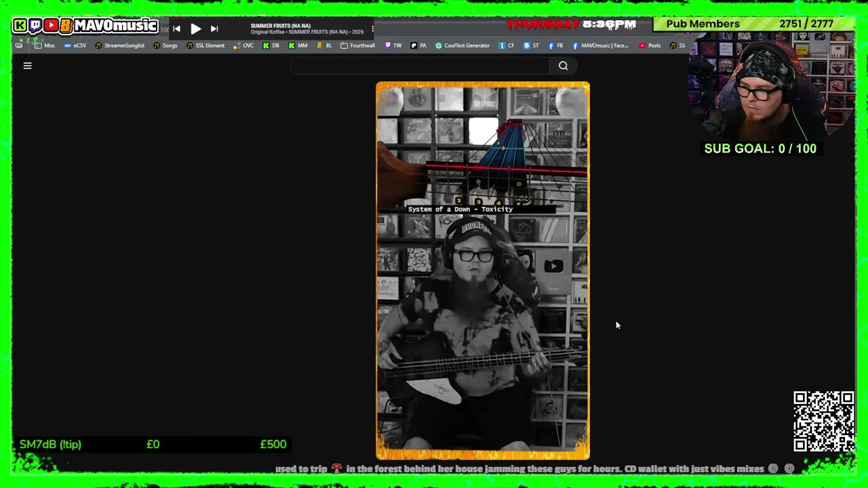Open the Fourthwall bookmarks folder
This screenshot has width=868, height=488.
pos(357,45)
